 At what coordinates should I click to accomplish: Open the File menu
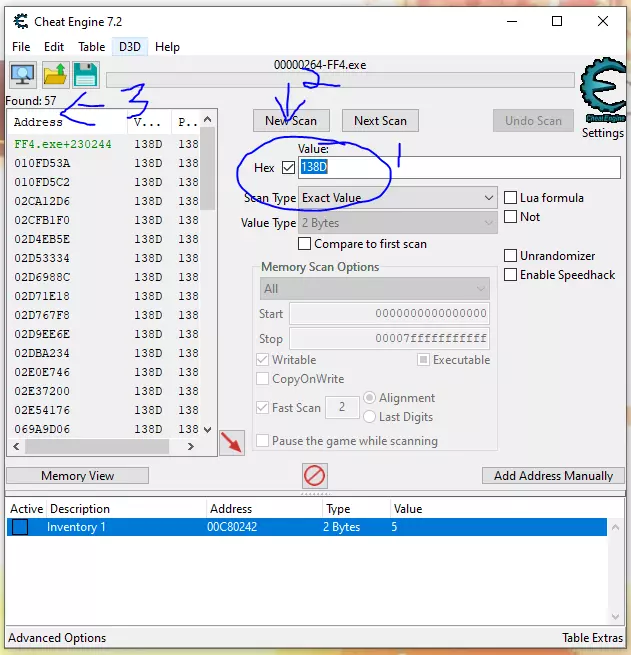pos(21,47)
